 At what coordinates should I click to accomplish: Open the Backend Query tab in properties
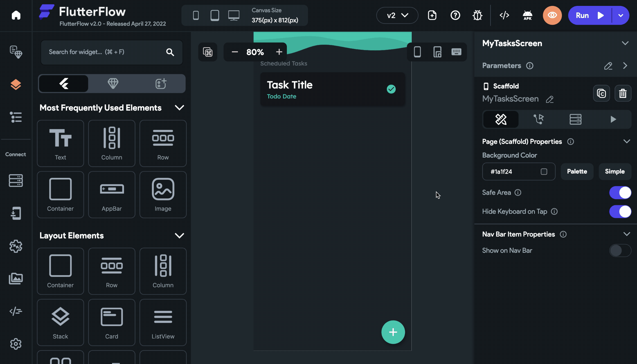pyautogui.click(x=575, y=119)
